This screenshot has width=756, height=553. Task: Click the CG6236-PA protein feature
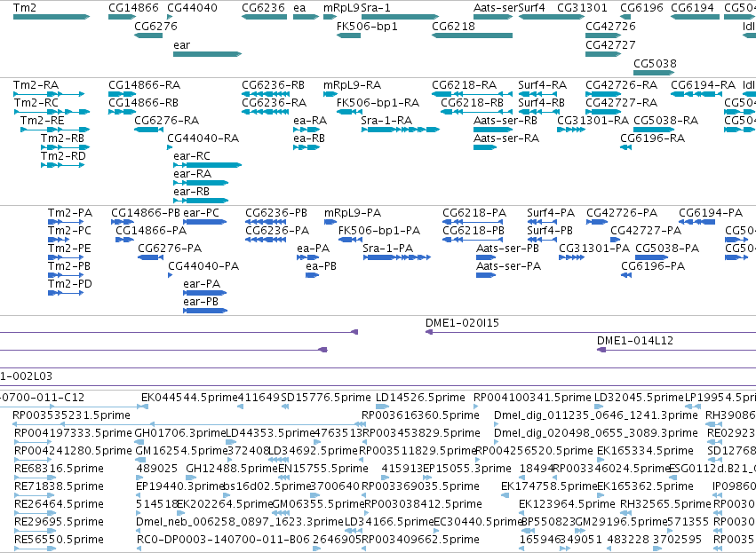[x=266, y=240]
